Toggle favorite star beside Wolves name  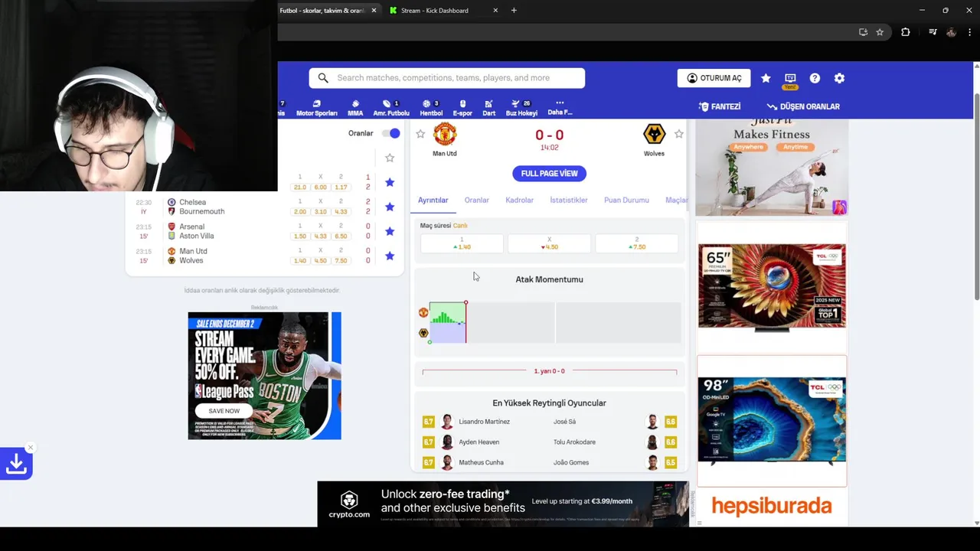[x=679, y=134]
